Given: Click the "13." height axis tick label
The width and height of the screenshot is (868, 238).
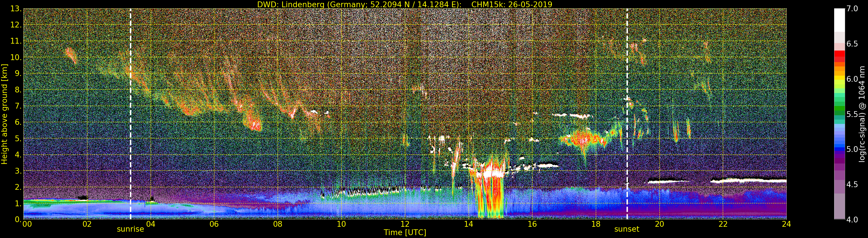Looking at the screenshot, I should pos(16,9).
